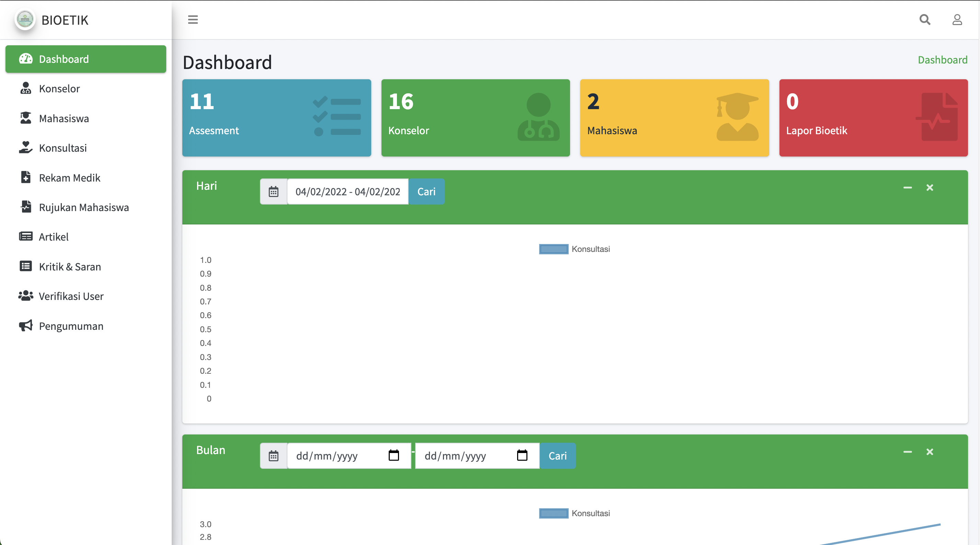This screenshot has width=980, height=545.
Task: Click the Hari date range field
Action: click(x=347, y=192)
